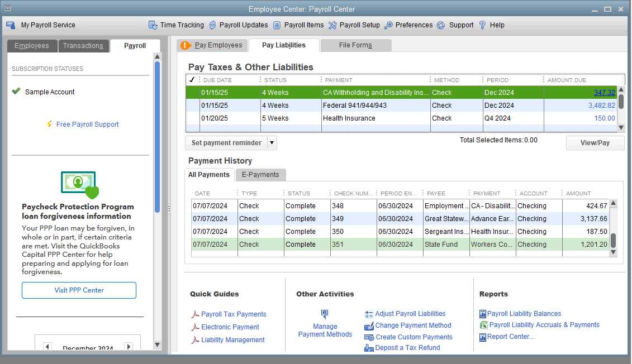Click the Payroll Items list icon
This screenshot has height=364, width=632.
click(x=277, y=25)
